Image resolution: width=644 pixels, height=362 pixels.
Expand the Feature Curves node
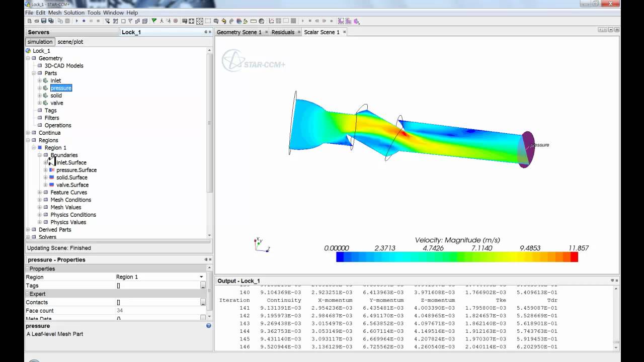[x=40, y=193]
